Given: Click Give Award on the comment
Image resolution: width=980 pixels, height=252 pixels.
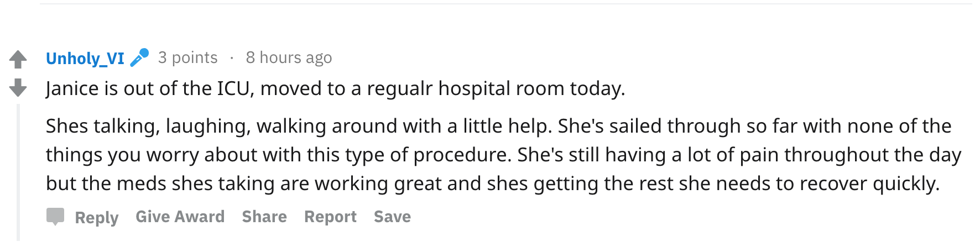Looking at the screenshot, I should click(x=180, y=217).
